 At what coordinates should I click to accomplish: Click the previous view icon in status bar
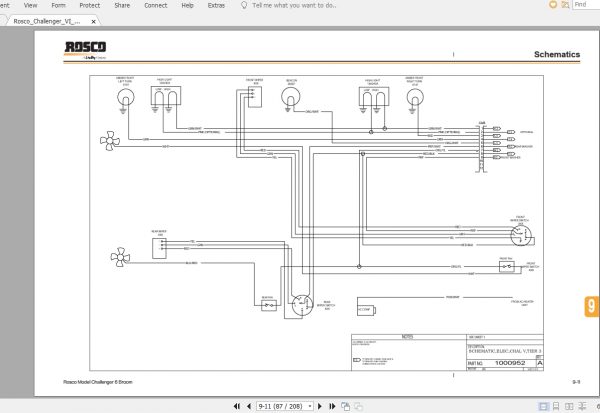(346, 406)
